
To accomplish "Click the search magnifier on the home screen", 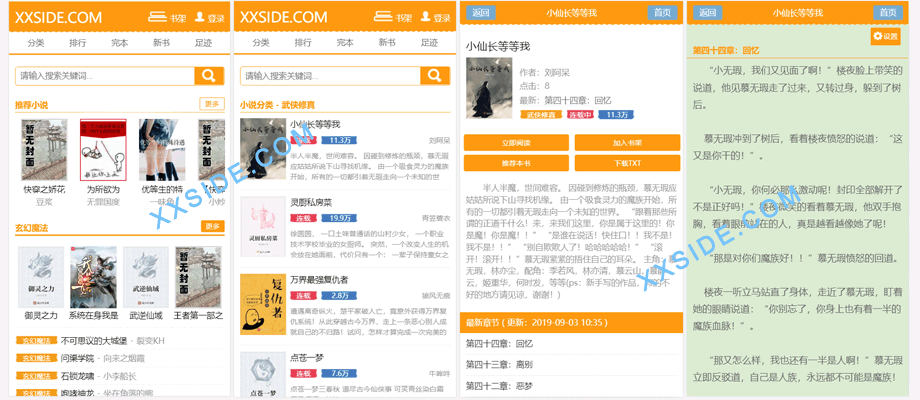I will pos(209,76).
